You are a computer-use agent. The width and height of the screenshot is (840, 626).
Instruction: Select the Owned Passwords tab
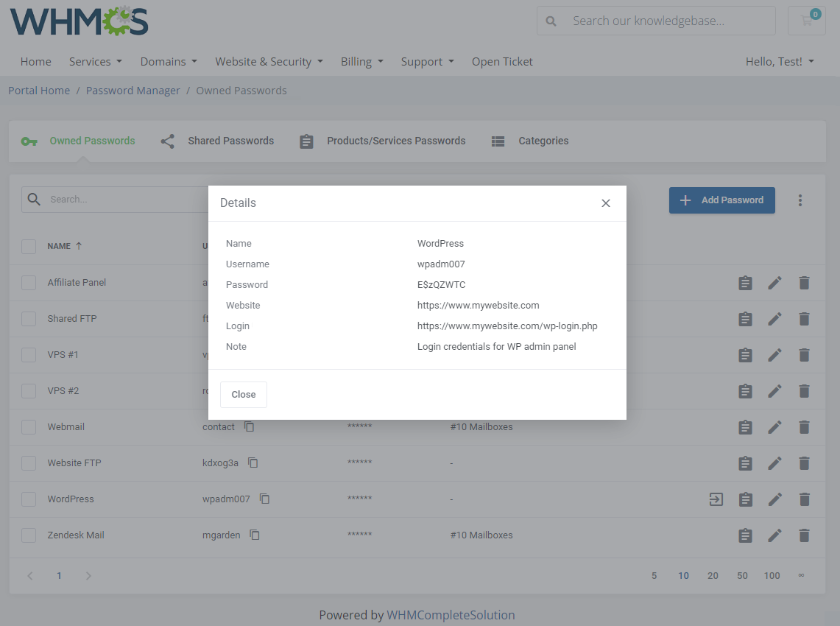coord(78,141)
